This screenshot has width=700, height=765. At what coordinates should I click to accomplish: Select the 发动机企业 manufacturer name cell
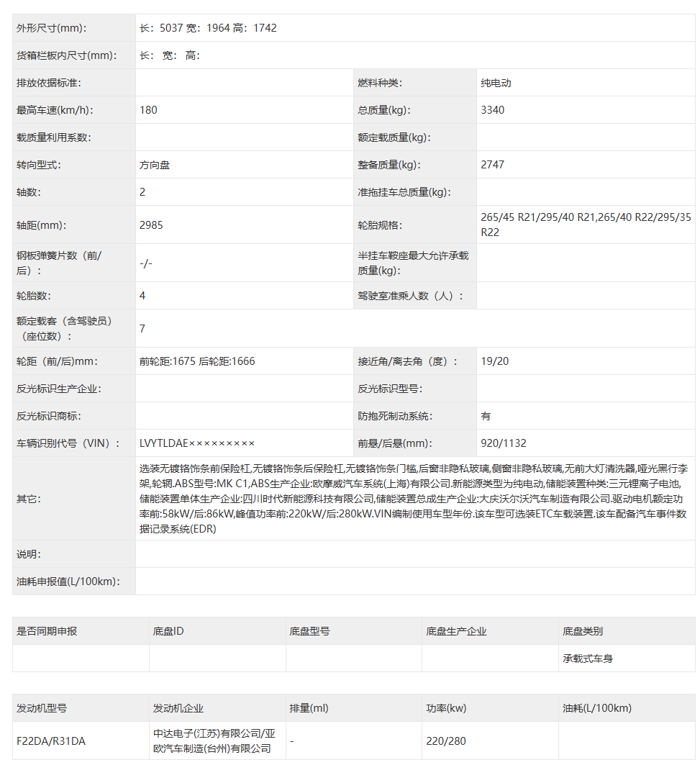point(214,741)
